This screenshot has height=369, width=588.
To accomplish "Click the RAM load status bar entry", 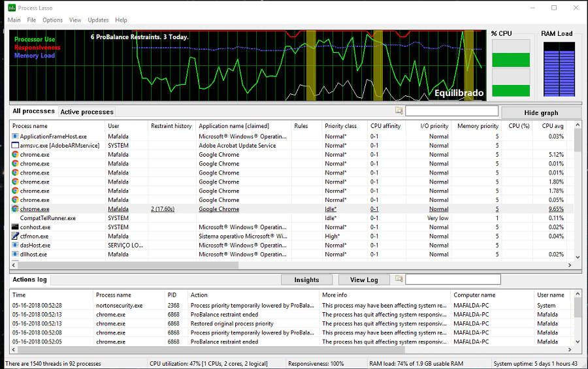I will 416,364.
